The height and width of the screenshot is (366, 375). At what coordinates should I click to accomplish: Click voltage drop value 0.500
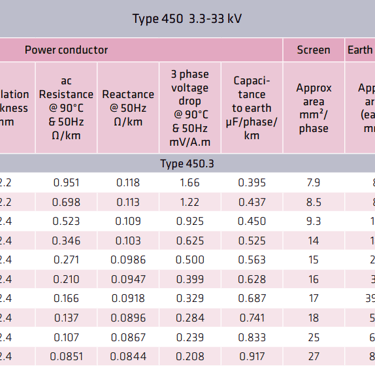coord(190,260)
